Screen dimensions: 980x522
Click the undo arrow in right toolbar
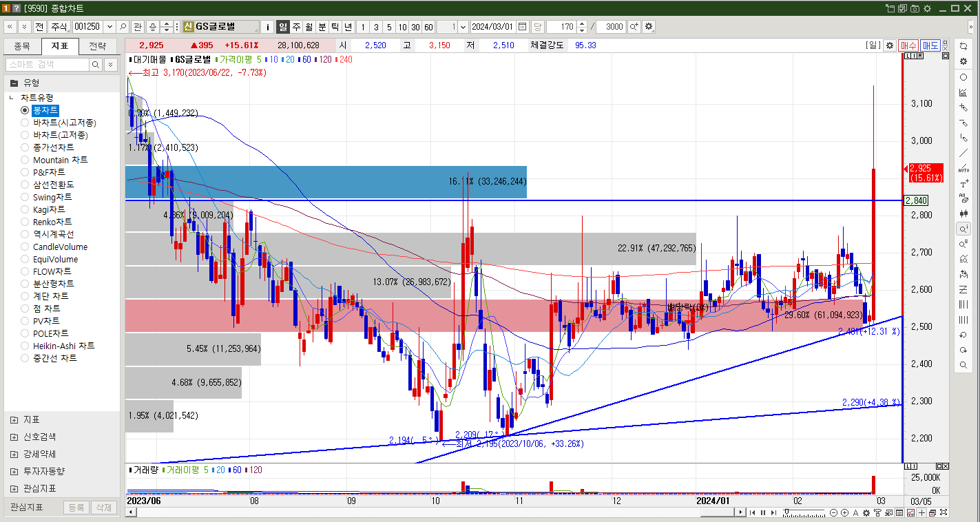(963, 335)
